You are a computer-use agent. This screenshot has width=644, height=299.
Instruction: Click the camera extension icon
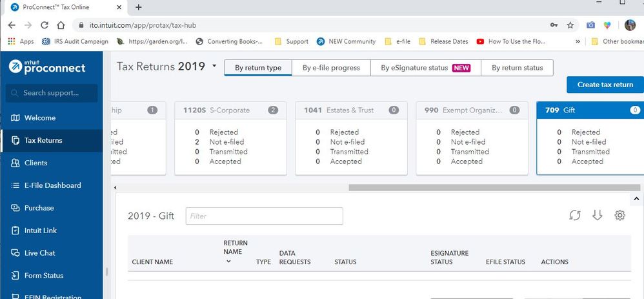point(590,25)
